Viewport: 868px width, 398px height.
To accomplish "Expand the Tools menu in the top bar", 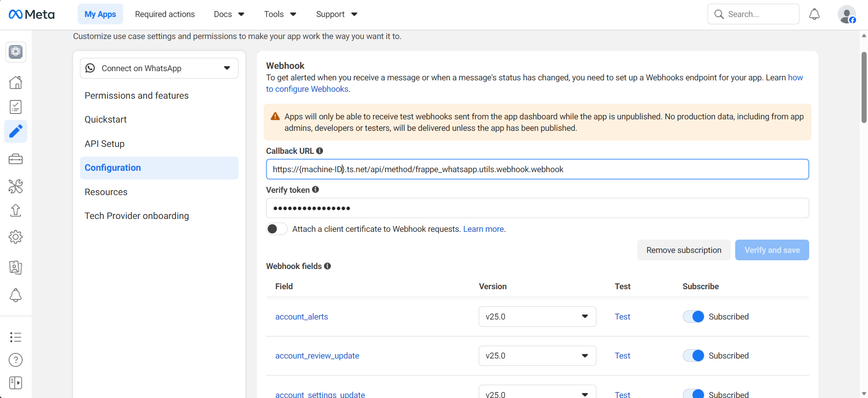I will click(x=280, y=14).
